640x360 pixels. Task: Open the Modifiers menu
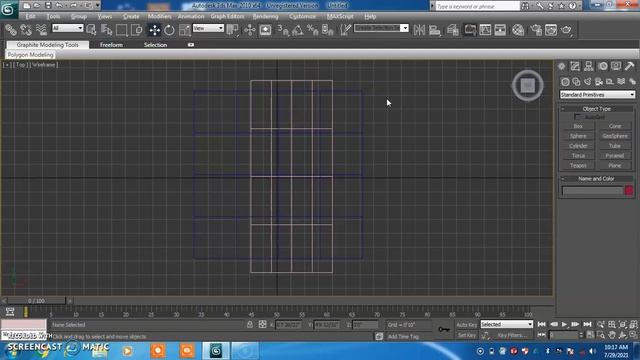point(159,16)
